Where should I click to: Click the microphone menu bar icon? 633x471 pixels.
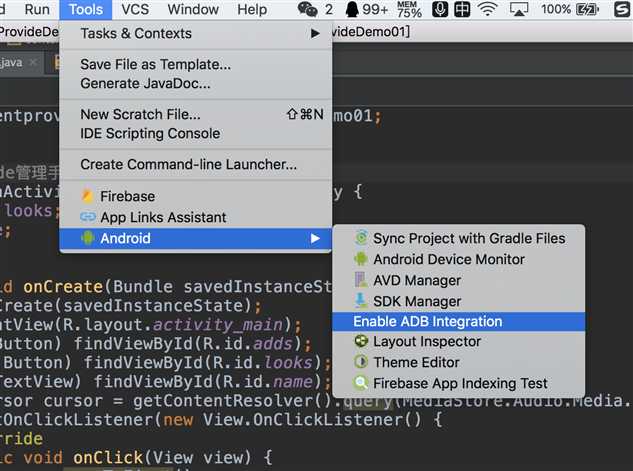[440, 9]
